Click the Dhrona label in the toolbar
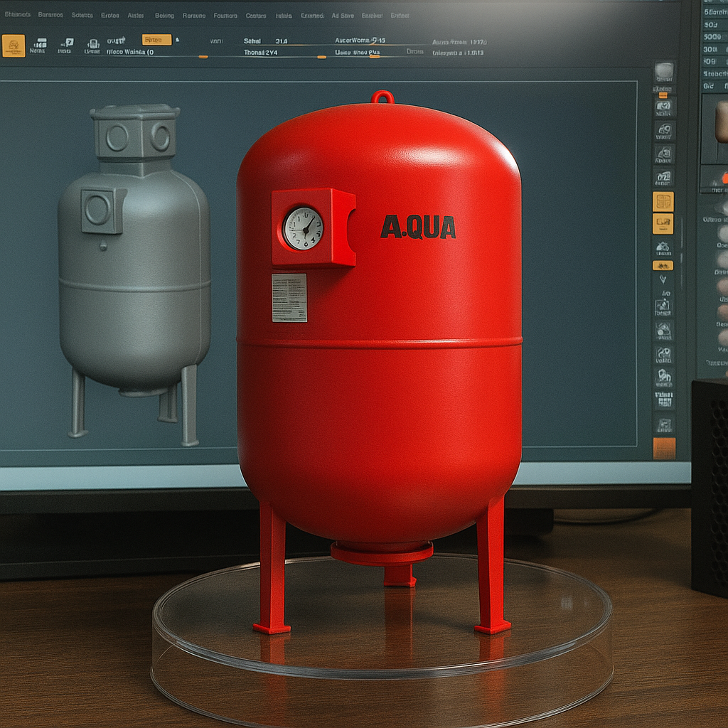This screenshot has width=728, height=728. tap(414, 52)
